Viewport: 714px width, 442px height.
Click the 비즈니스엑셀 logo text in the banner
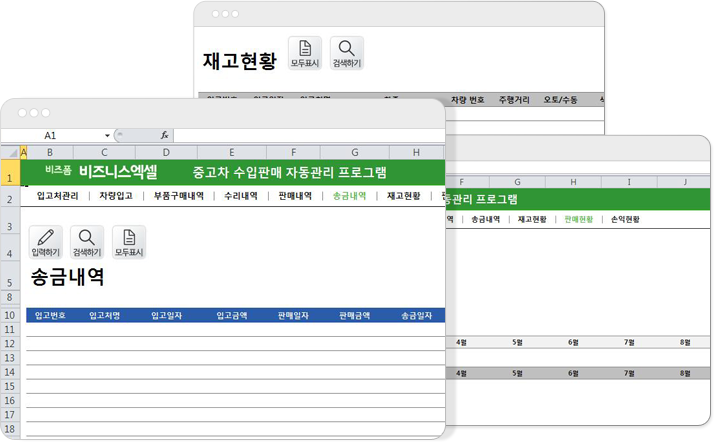click(x=118, y=172)
